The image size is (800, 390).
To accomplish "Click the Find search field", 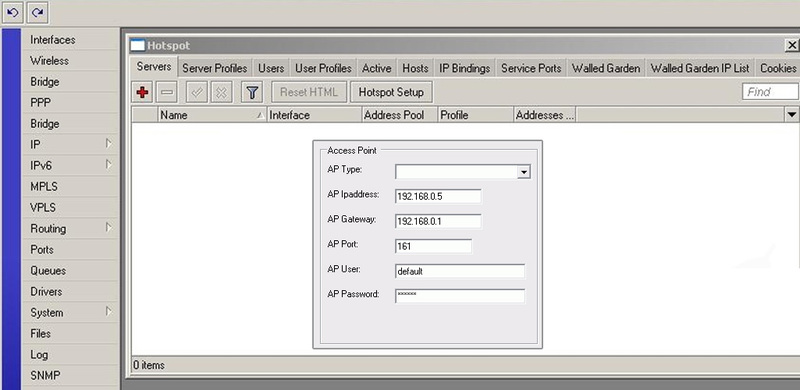I will 770,92.
